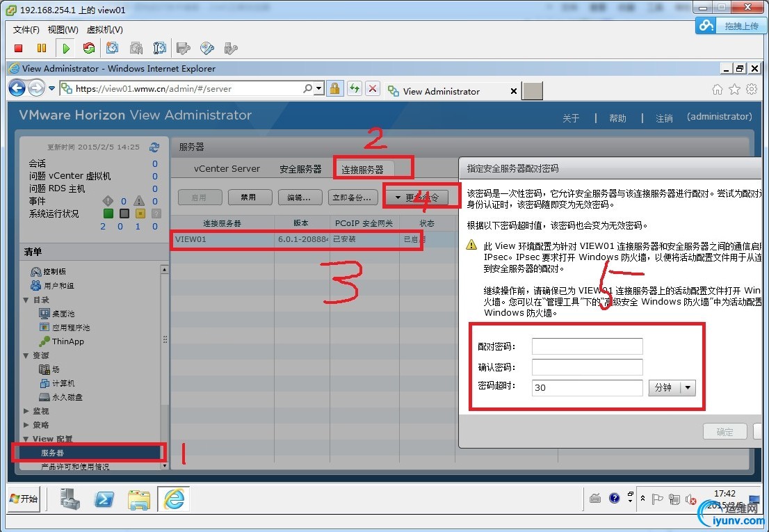Screen dimensions: 769x532
Task: Pause the virtual machine with yellow icon
Action: [42, 48]
